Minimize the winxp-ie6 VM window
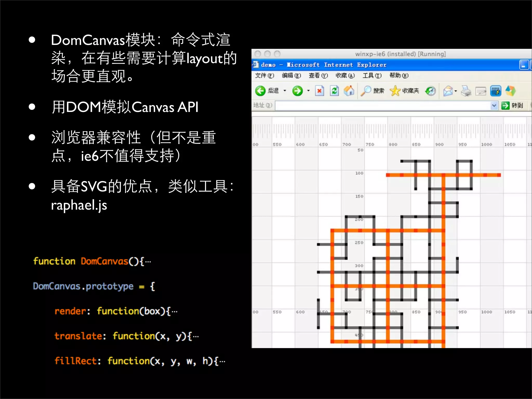This screenshot has height=399, width=532. pyautogui.click(x=267, y=54)
